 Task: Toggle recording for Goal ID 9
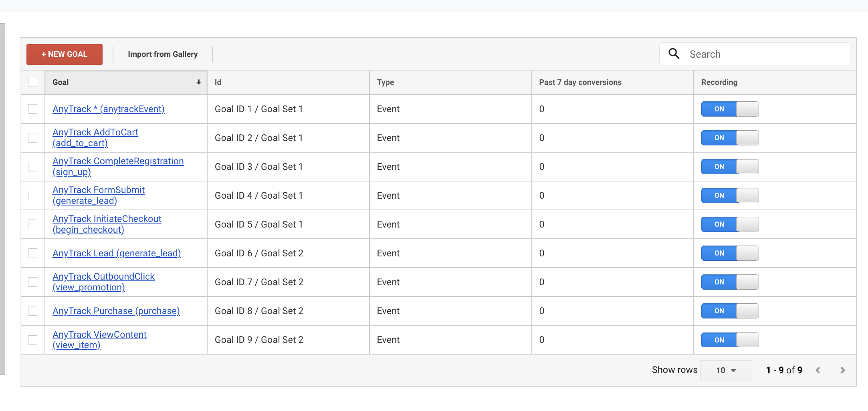point(730,340)
